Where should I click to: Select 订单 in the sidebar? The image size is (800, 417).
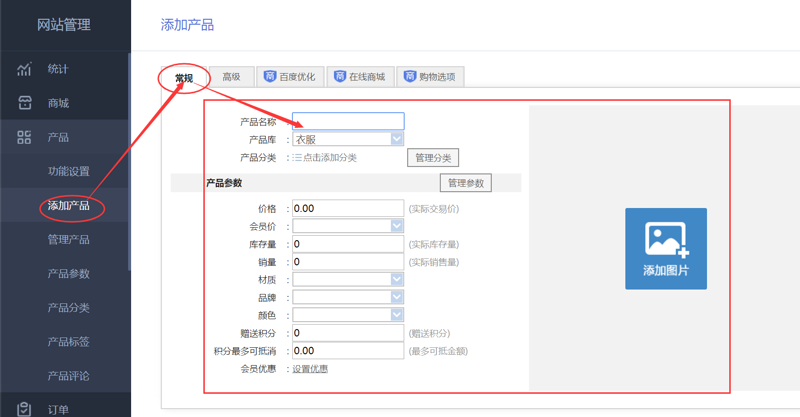58,410
